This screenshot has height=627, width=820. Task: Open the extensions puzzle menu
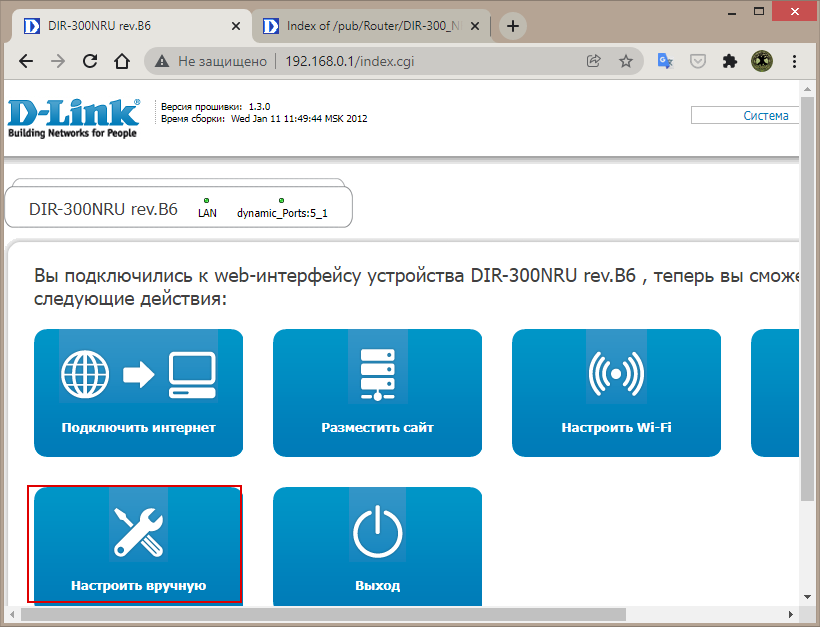click(x=730, y=61)
